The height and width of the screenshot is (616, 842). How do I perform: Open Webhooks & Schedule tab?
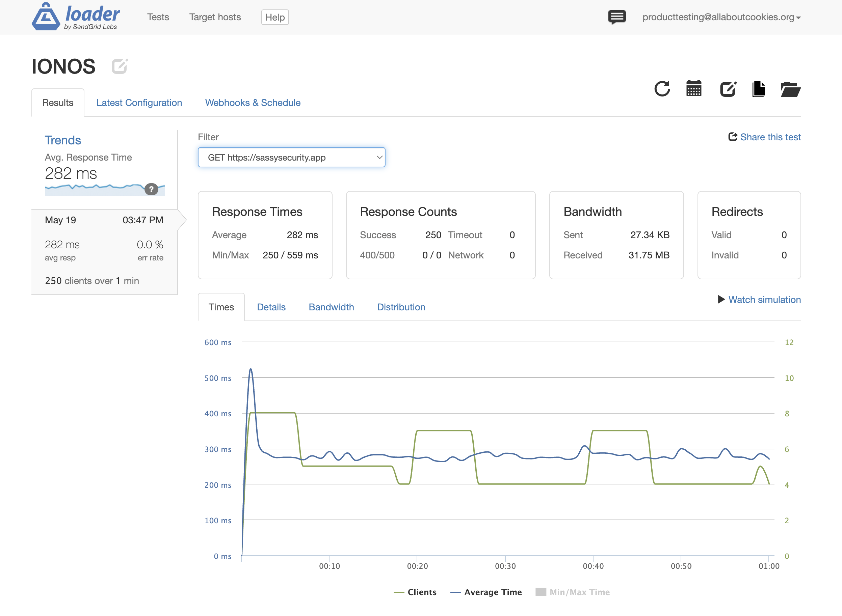tap(253, 103)
